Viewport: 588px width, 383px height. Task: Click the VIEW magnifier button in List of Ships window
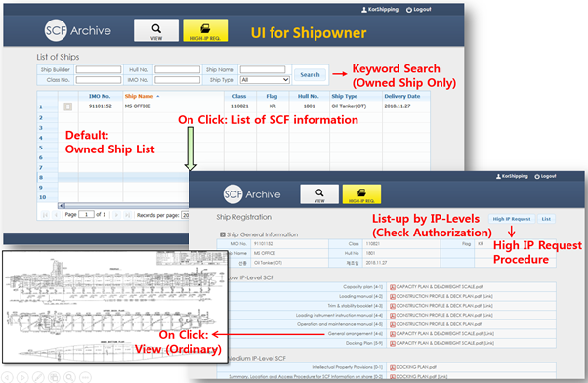tap(156, 30)
